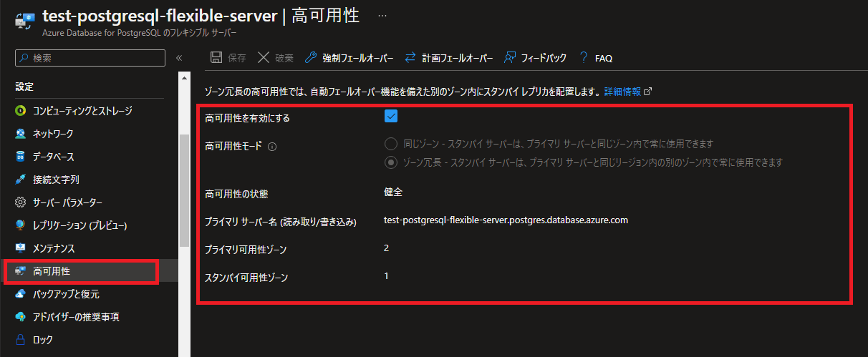Click the 強制フェールオーバー wrench icon
868x357 pixels.
pos(310,58)
